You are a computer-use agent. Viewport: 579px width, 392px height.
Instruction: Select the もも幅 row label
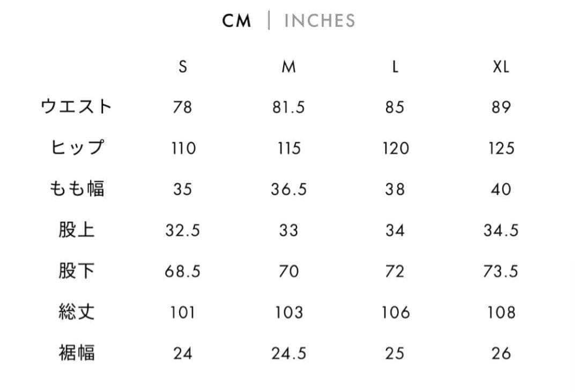[76, 189]
